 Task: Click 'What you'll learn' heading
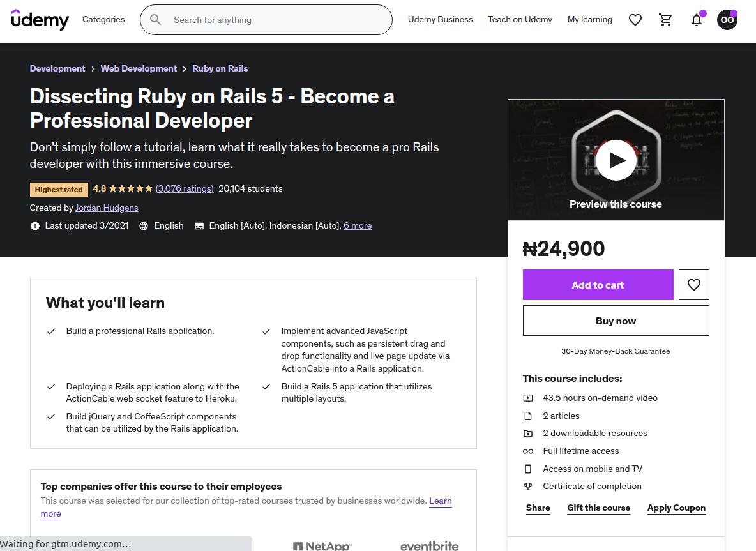click(105, 302)
